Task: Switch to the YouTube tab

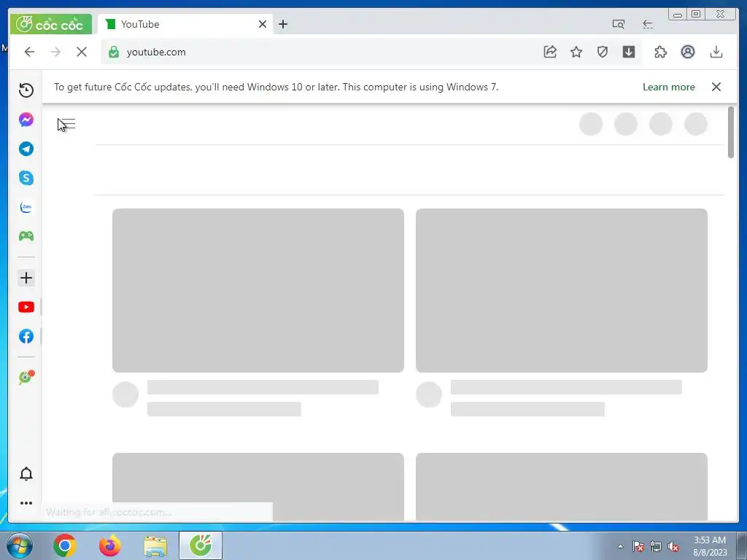Action: (185, 24)
